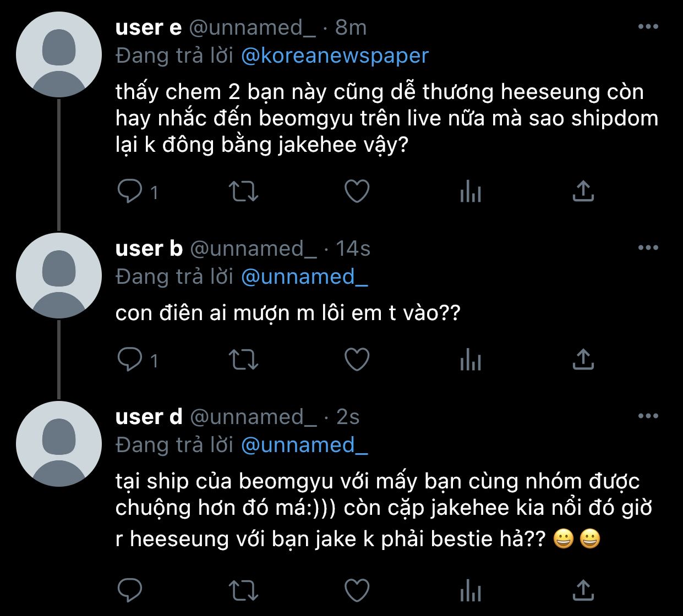Open more options for user e's tweet

pos(648,26)
